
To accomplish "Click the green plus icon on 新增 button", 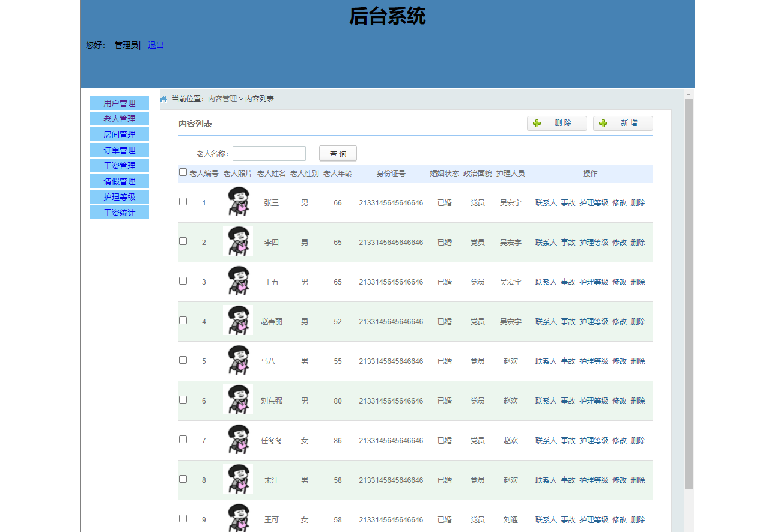I will point(602,123).
